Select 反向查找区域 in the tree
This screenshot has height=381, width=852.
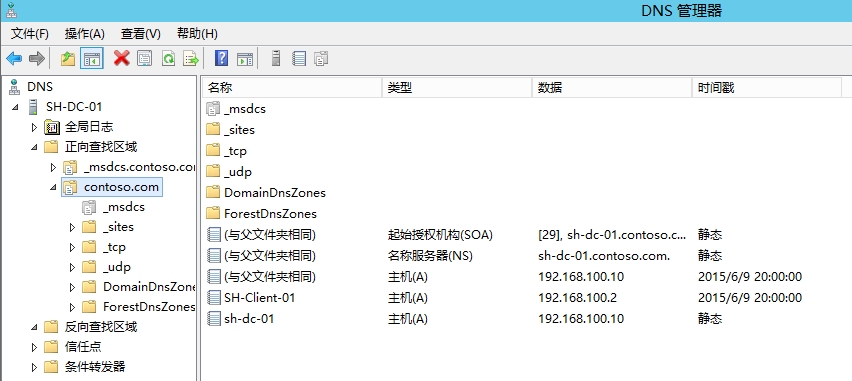101,327
